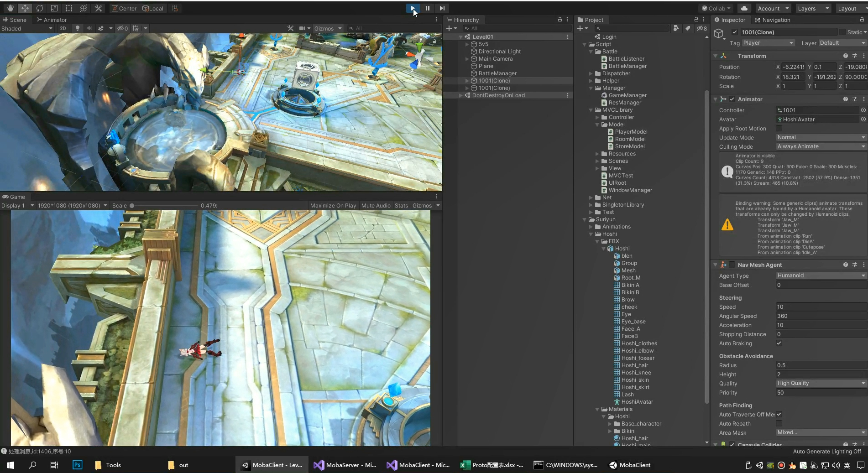
Task: Open Agent Type Humanoid dropdown
Action: (x=821, y=275)
